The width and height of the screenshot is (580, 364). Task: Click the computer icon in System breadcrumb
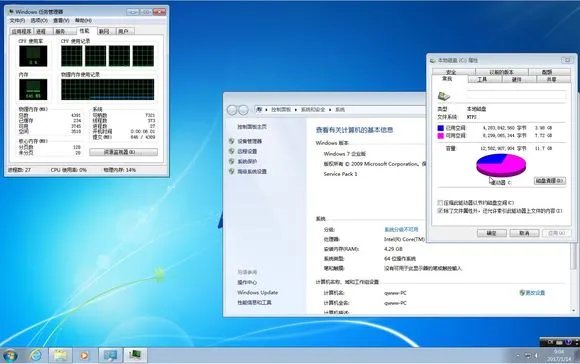click(260, 109)
